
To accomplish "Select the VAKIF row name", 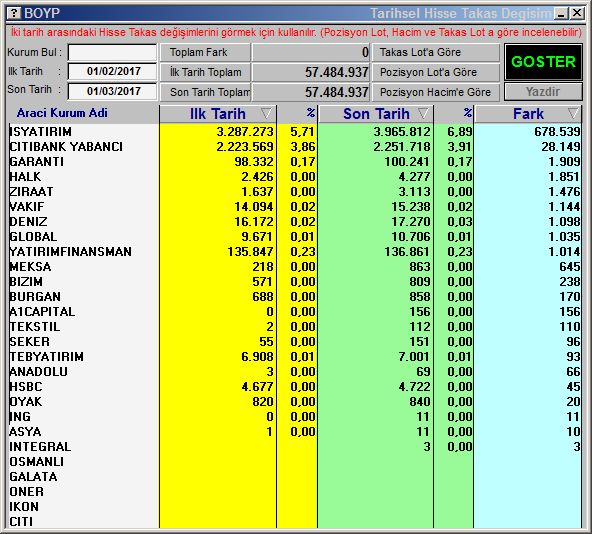I will [27, 207].
